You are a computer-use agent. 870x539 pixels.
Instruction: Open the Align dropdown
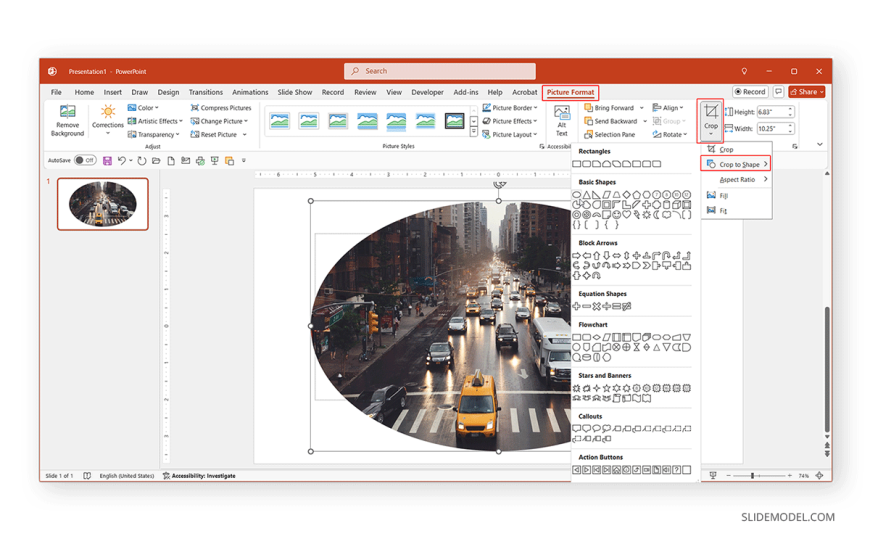(x=668, y=108)
